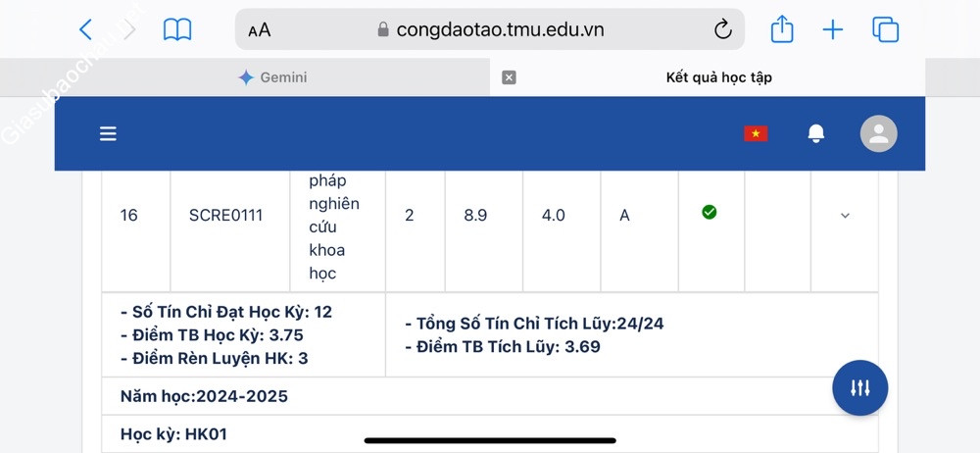
Task: Open Safari bookmarks book icon
Action: click(x=177, y=30)
